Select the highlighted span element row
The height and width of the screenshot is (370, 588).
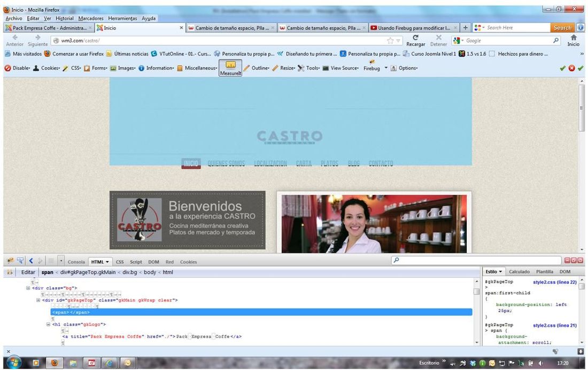pos(261,312)
